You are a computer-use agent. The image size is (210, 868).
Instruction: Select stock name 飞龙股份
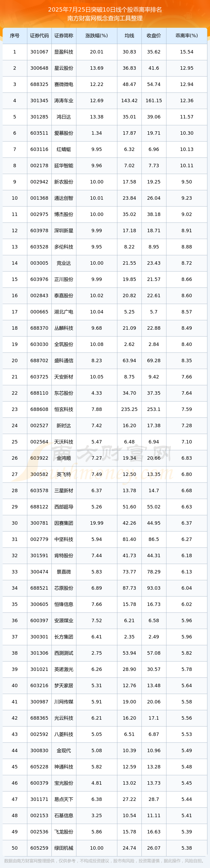pyautogui.click(x=64, y=832)
